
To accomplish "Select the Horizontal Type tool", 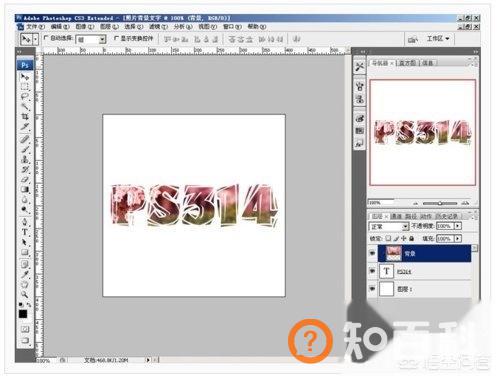I will click(x=25, y=232).
